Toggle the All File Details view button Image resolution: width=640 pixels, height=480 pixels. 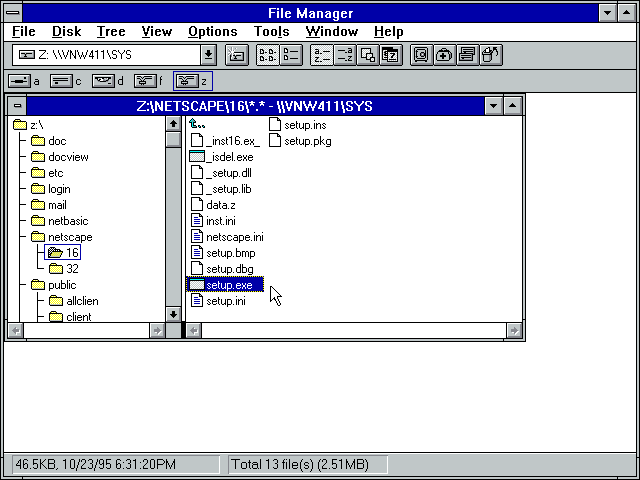(x=291, y=55)
